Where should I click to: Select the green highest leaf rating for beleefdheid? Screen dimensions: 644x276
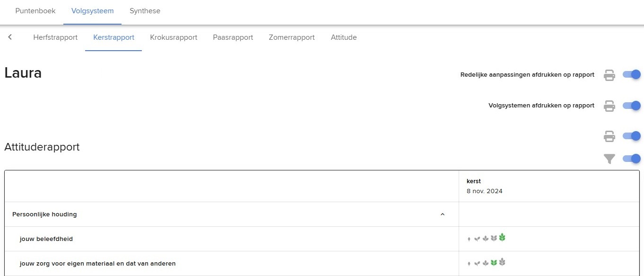coord(502,237)
